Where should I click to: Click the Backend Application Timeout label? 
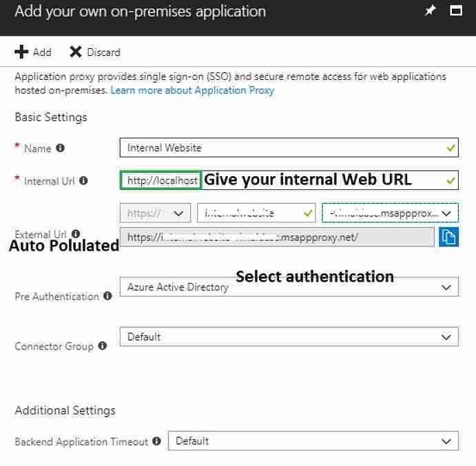81,441
